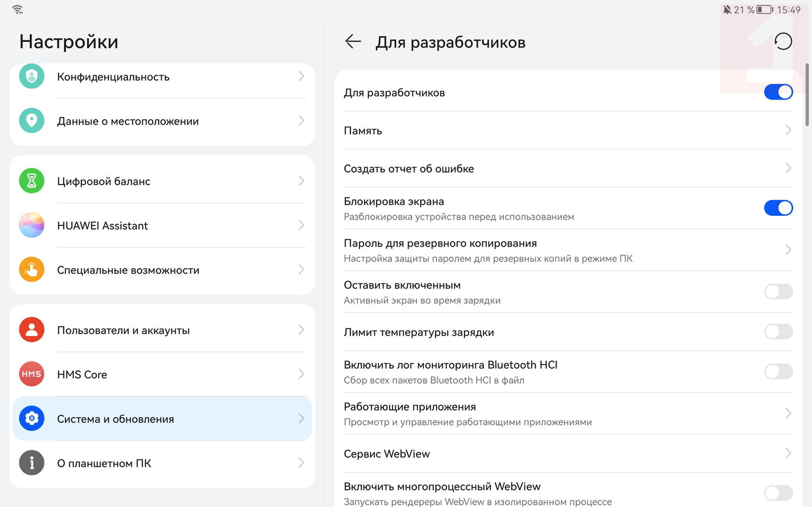This screenshot has width=812, height=507.
Task: Tap the HMS Core icon
Action: pos(31,374)
